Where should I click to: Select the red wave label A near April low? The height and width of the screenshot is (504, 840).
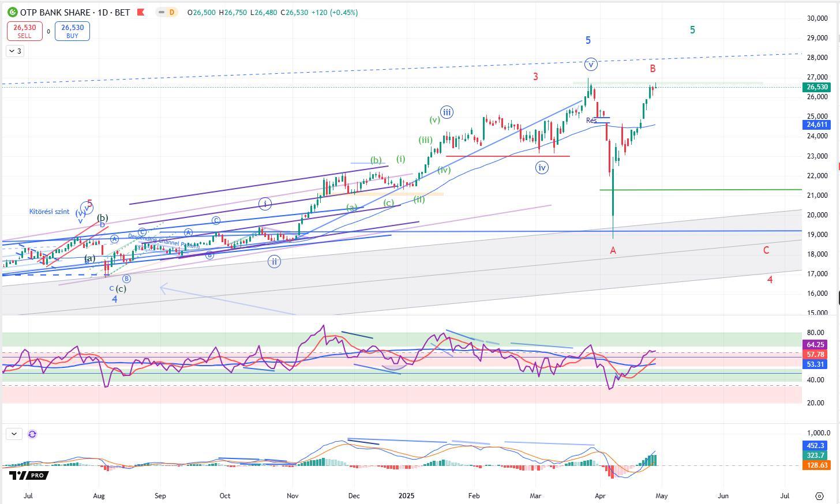tap(613, 250)
